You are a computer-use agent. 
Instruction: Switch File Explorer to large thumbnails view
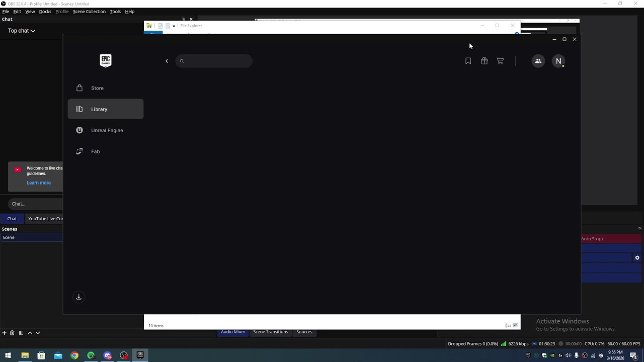(515, 326)
